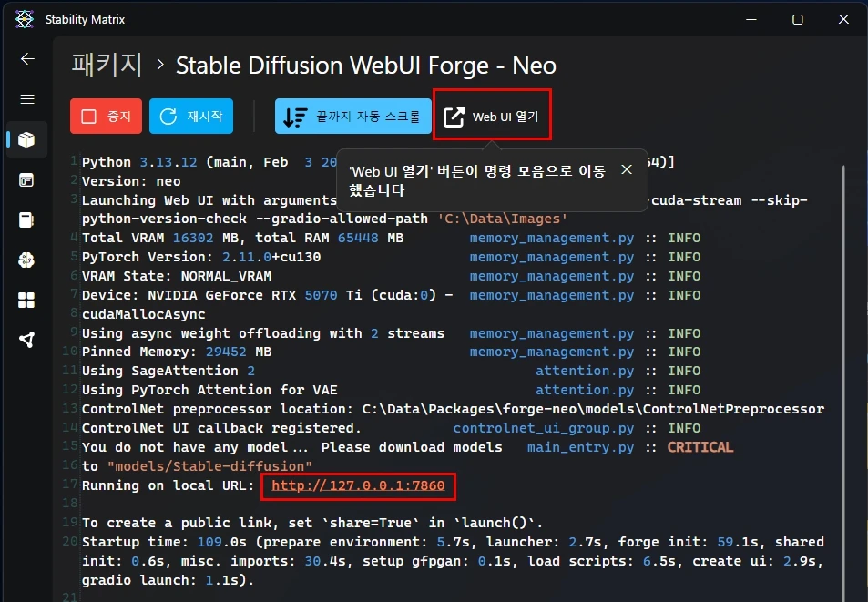Open the Output Browser grid icon in the sidebar
Image resolution: width=868 pixels, height=602 pixels.
26,300
